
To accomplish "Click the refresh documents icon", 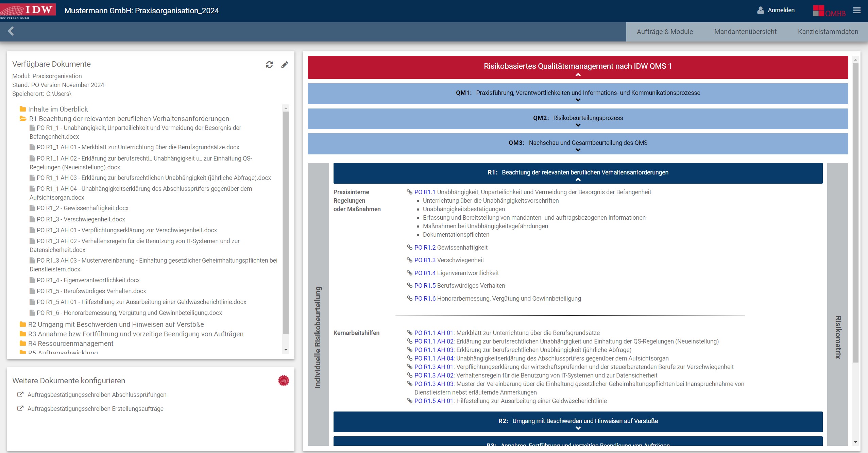I will (x=269, y=65).
